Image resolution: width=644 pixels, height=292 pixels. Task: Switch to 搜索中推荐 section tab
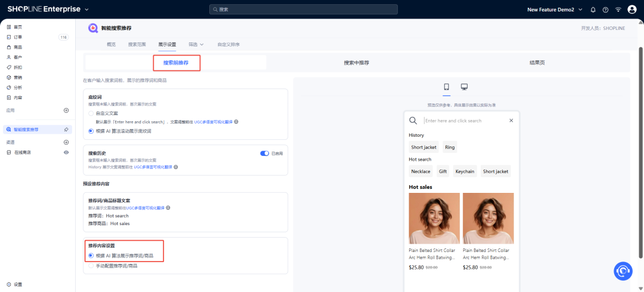tap(357, 63)
